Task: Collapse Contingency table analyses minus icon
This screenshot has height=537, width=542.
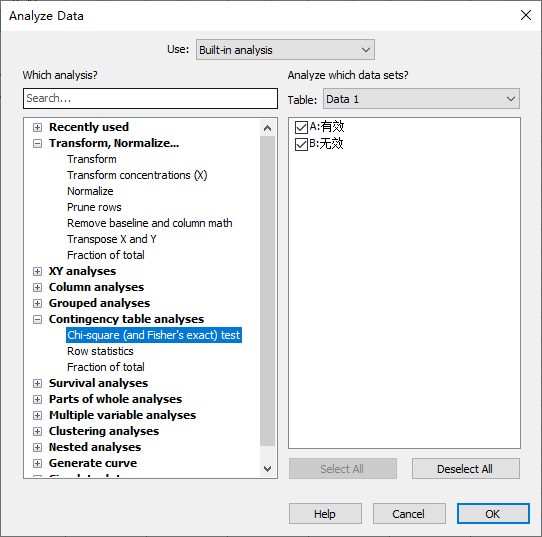Action: click(x=37, y=319)
